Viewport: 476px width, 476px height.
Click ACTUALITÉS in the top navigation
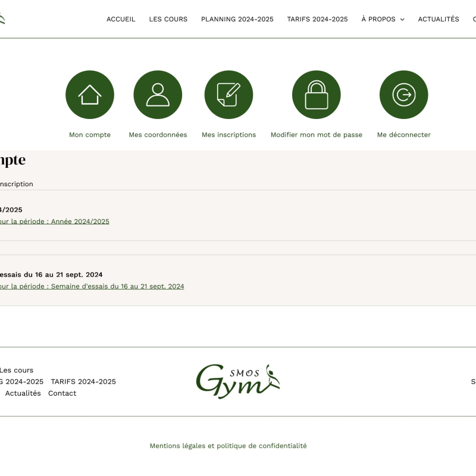[438, 19]
